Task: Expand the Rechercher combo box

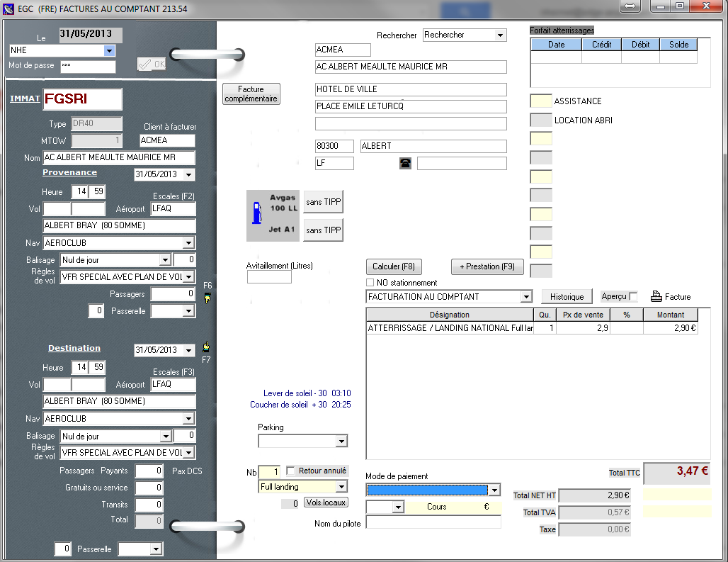Action: (500, 35)
